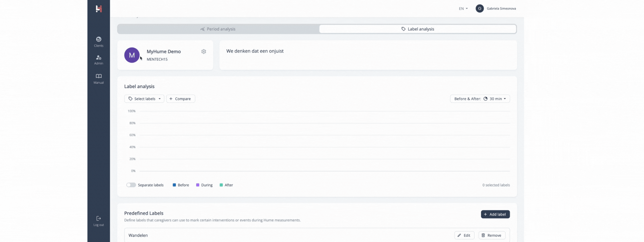Click the blue Before legend swatch
This screenshot has height=242, width=644.
coord(174,185)
